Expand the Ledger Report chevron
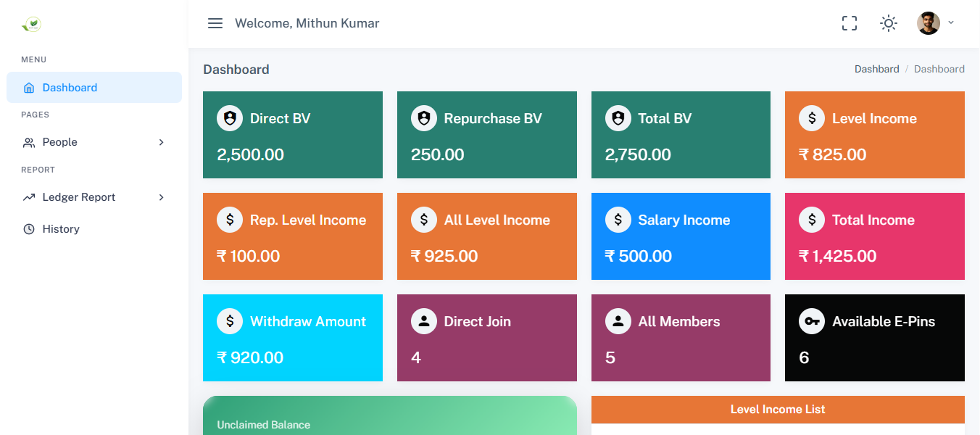Viewport: 980px width, 435px height. point(162,197)
